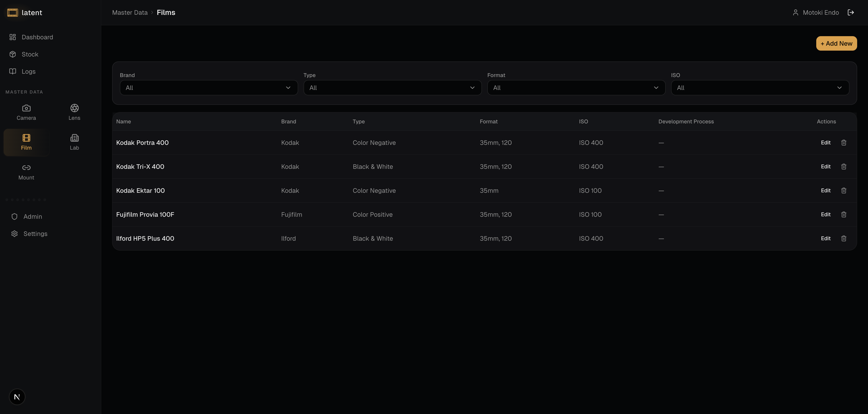Delete the Kodak Portra 400 row
The image size is (868, 414).
click(844, 143)
